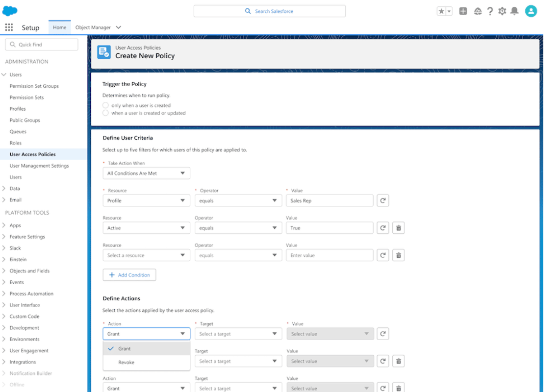Expand the Email section
Screen dimensions: 559x392
point(4,199)
